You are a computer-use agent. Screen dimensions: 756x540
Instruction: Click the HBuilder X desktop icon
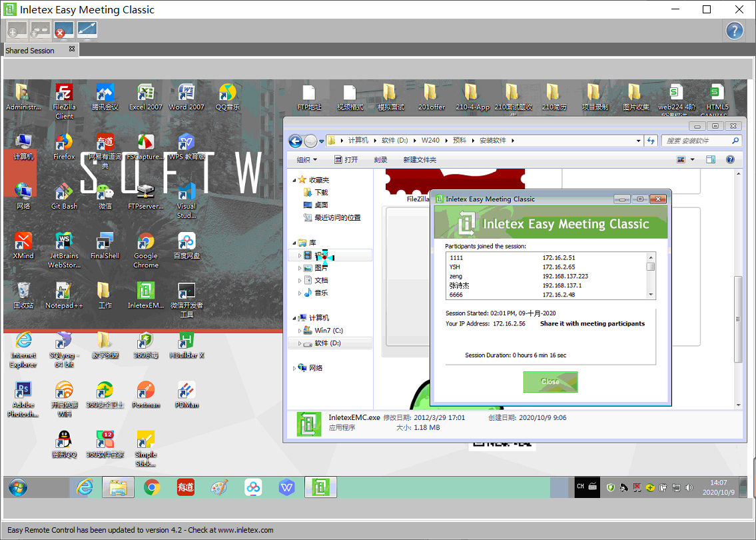point(186,345)
